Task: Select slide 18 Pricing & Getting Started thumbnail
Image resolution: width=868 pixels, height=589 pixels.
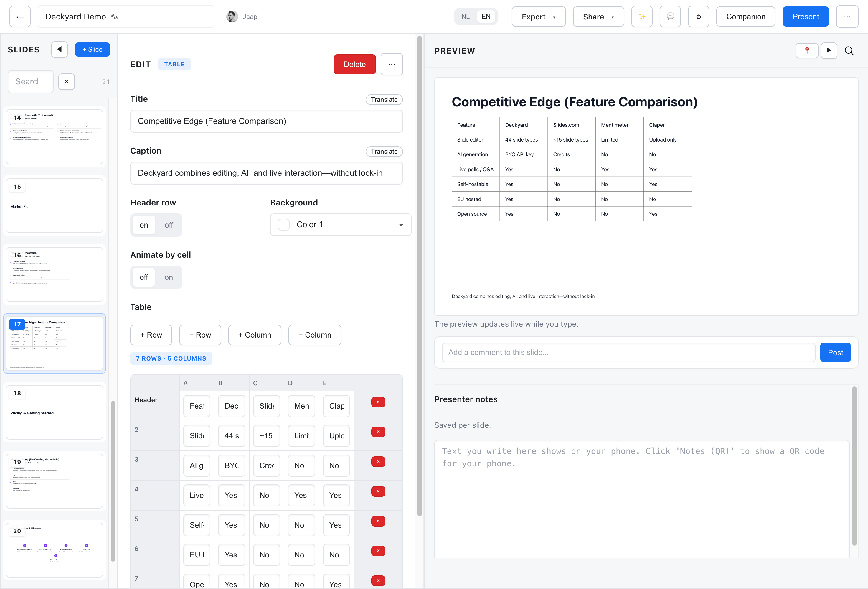Action: pos(55,412)
